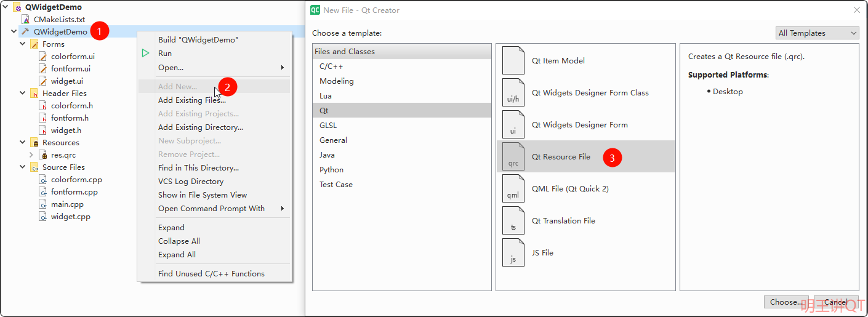Click the qml QML File template icon

[x=513, y=188]
